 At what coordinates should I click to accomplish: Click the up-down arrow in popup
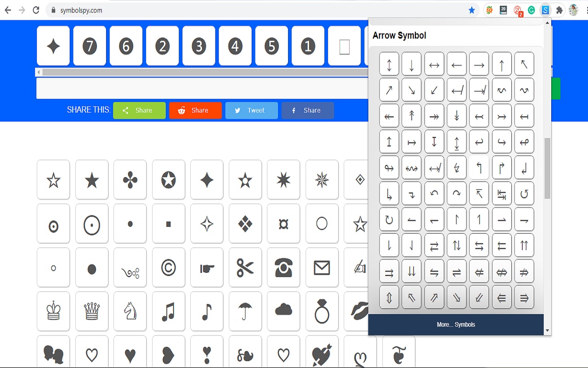pos(389,64)
